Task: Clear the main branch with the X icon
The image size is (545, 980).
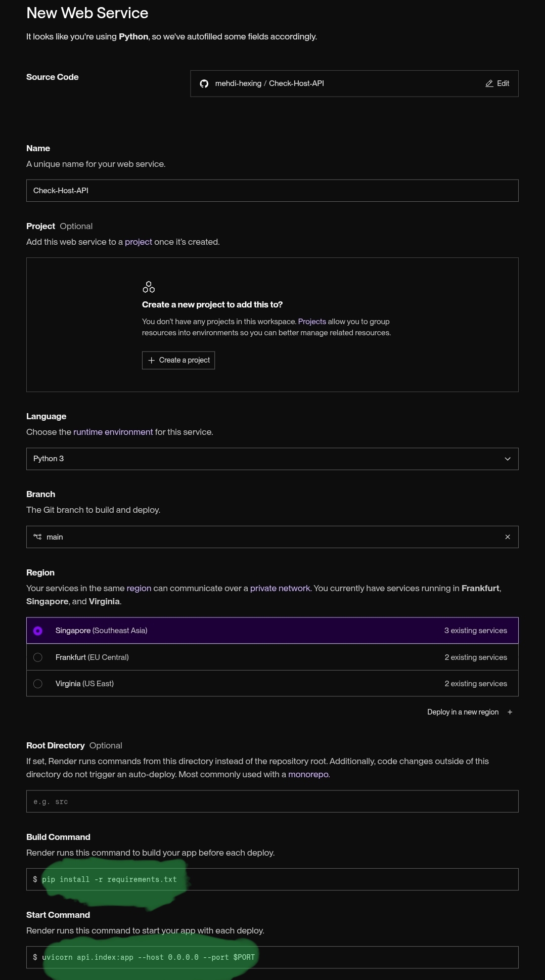Action: coord(508,537)
